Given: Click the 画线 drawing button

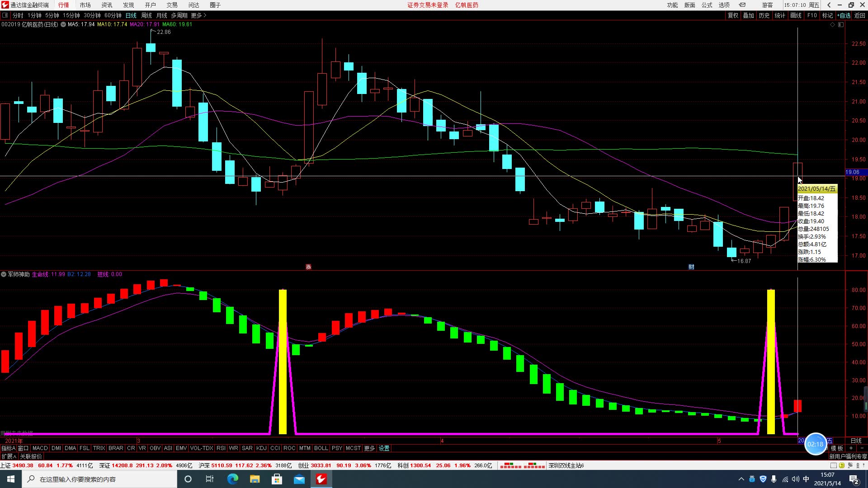Looking at the screenshot, I should click(x=796, y=15).
